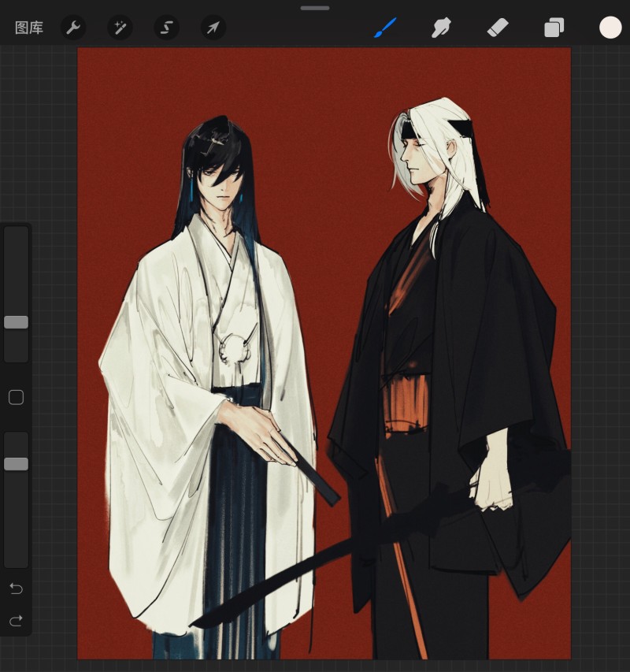Tap the painting canvas artwork
Screen dimensions: 630x672
[x=324, y=353]
